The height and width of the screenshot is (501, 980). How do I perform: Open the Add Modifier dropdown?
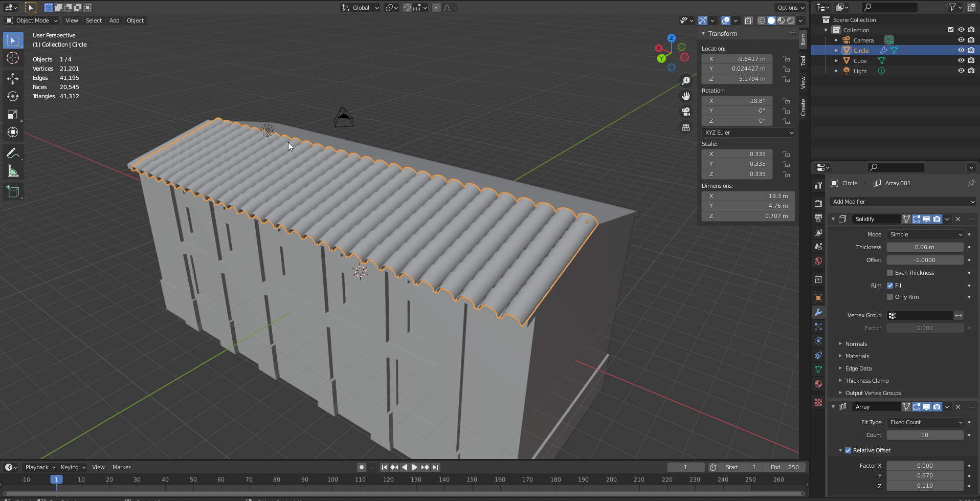903,202
